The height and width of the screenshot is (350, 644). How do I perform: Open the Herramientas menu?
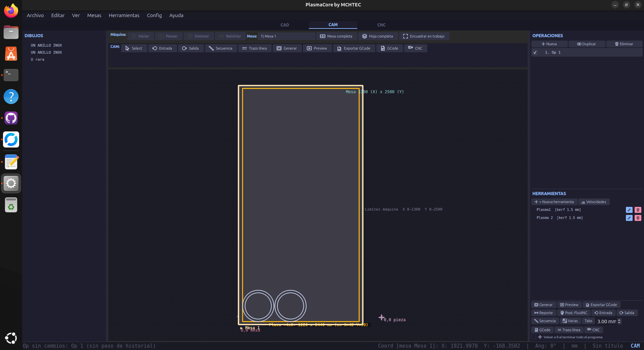[124, 15]
